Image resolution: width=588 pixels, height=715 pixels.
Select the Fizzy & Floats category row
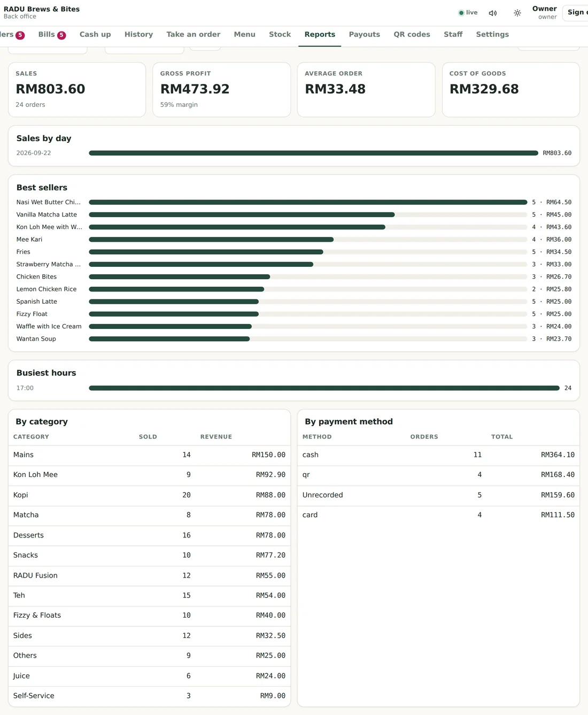[x=149, y=616]
